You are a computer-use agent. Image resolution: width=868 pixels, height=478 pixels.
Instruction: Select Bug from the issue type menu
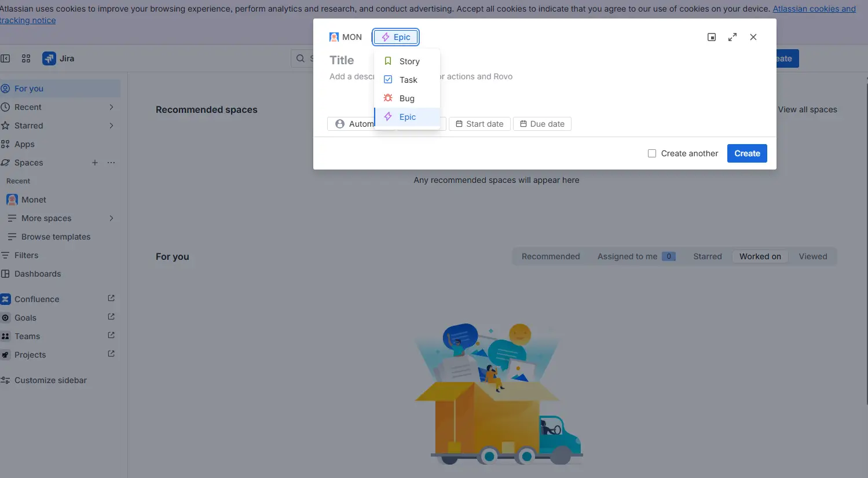click(x=407, y=98)
